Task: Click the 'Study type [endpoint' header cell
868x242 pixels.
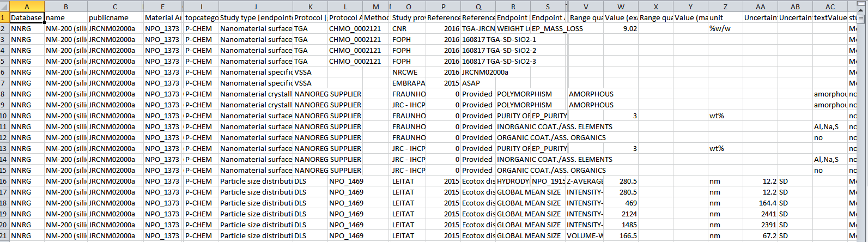Action: [x=256, y=17]
